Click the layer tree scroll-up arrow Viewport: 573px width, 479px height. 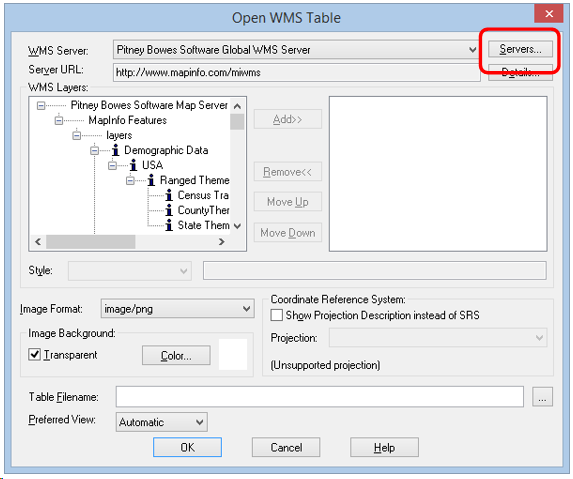(x=237, y=106)
